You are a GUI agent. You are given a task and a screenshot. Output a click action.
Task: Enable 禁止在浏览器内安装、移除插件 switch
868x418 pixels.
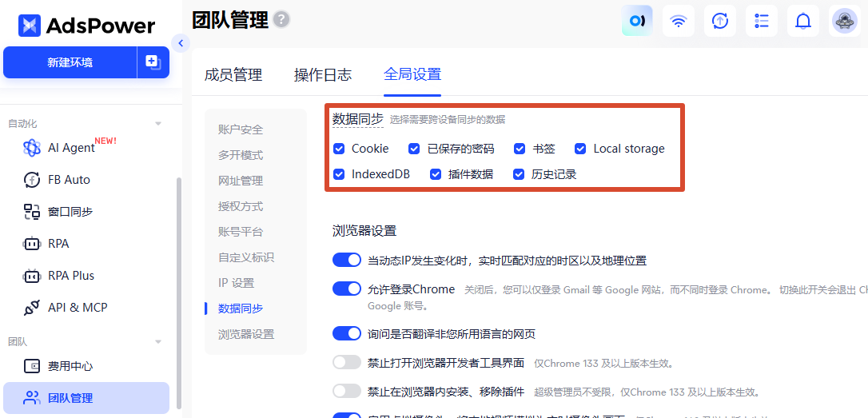click(347, 392)
